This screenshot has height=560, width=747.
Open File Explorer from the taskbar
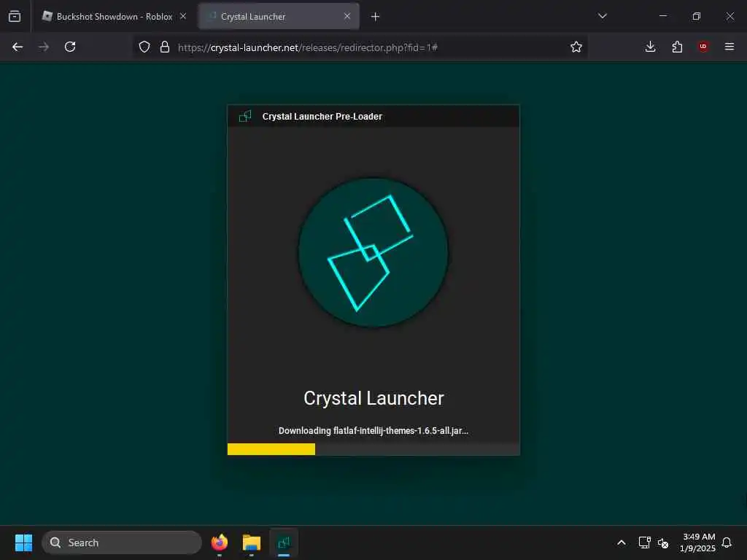click(x=252, y=542)
